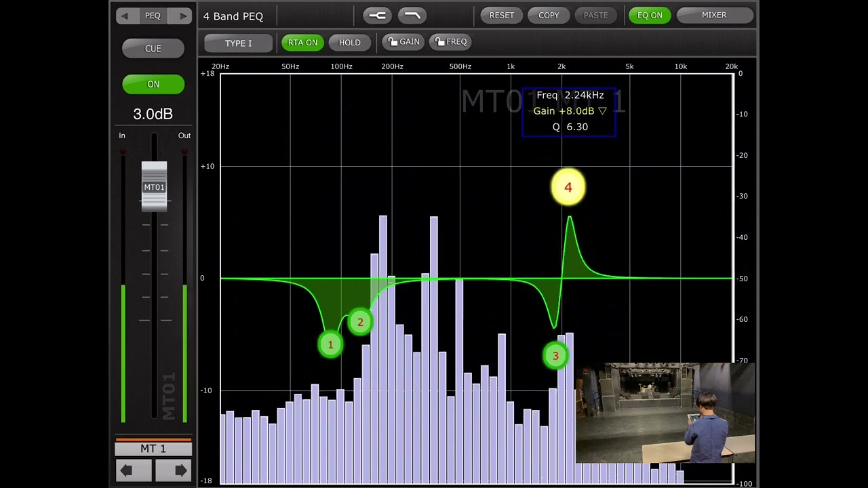Open the stage camera video inset
The height and width of the screenshot is (488, 868).
point(665,413)
